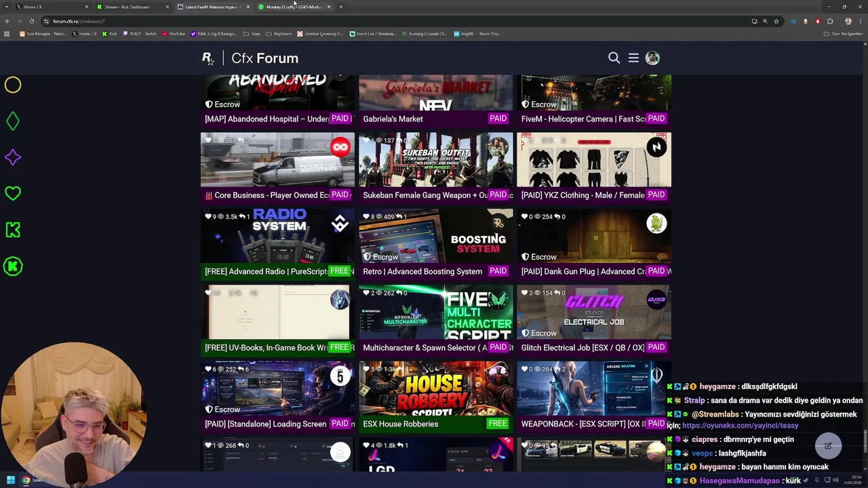Open the Gabriela's Market topic
The height and width of the screenshot is (488, 868).
coord(393,119)
